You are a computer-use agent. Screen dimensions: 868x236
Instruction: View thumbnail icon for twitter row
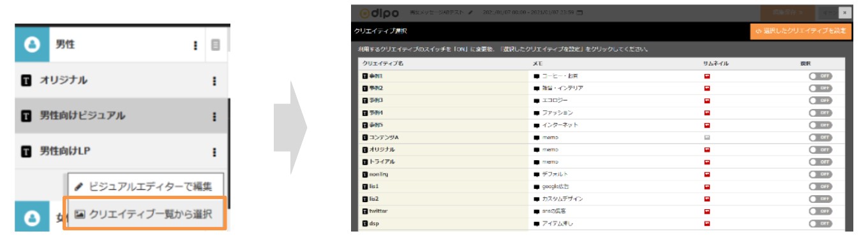coord(707,211)
